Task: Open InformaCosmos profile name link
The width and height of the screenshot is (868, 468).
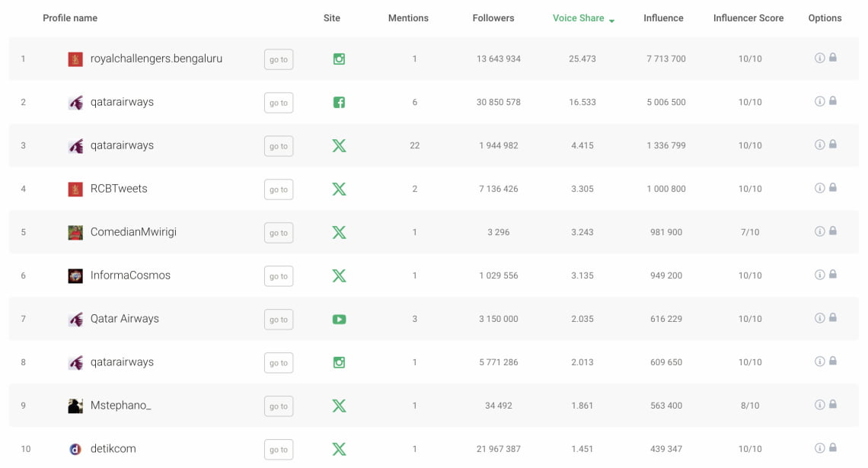Action: tap(130, 275)
